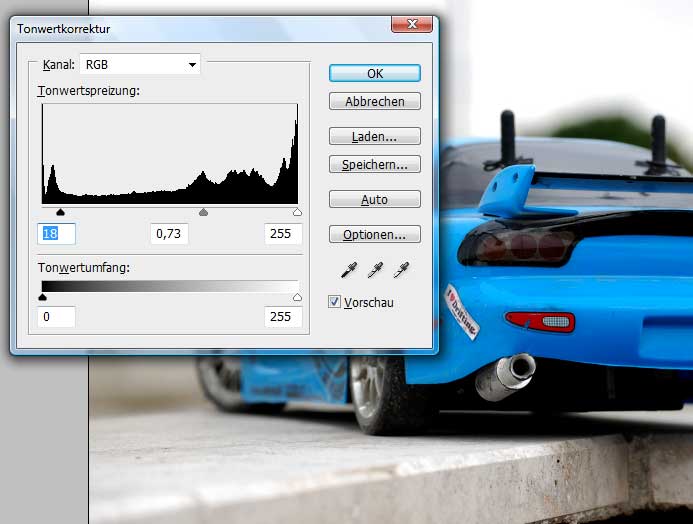693x524 pixels.
Task: Click the Tonwertumfang output field showing 0
Action: coord(57,317)
